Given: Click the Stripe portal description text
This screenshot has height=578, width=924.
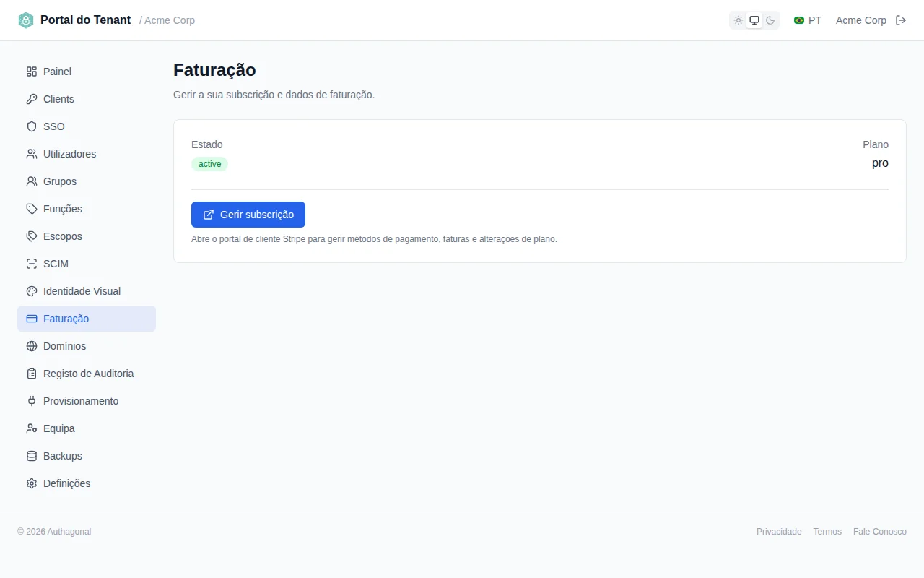Looking at the screenshot, I should (374, 239).
